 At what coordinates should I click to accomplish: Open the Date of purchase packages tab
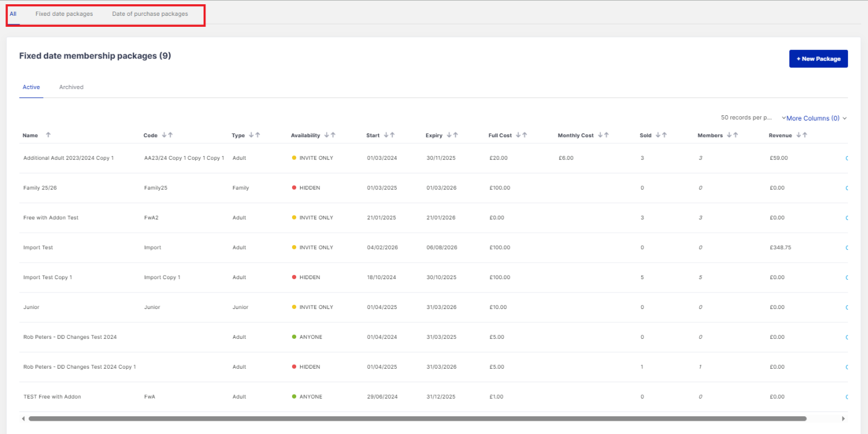click(150, 14)
